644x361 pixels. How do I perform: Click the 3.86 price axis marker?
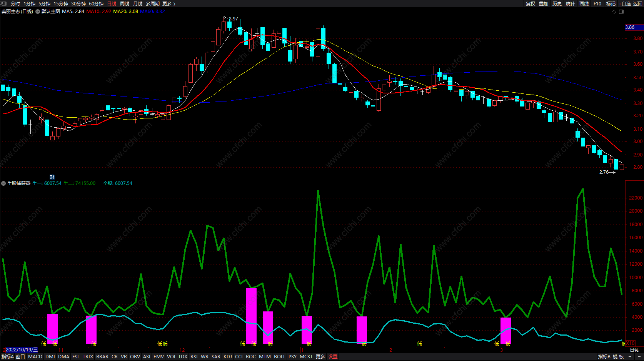pos(634,27)
